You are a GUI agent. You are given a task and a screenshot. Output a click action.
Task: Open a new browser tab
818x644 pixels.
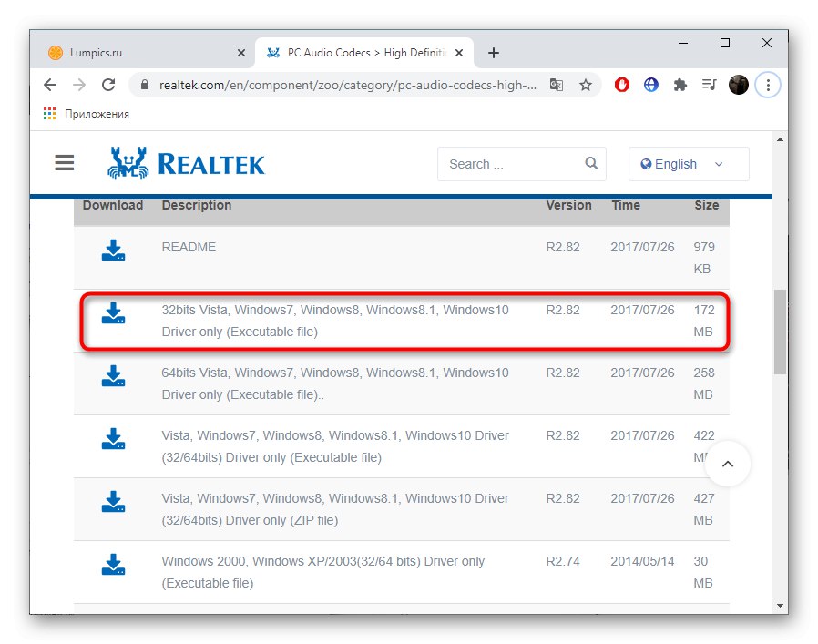pos(494,53)
